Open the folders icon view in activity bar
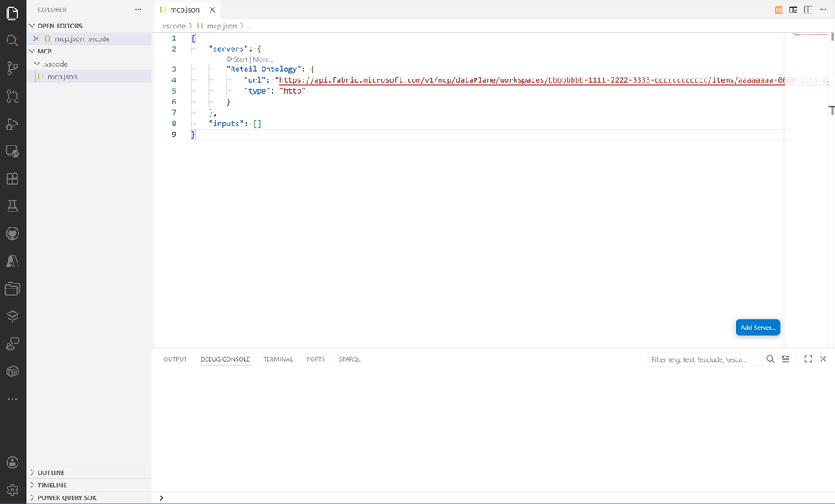Viewport: 835px width, 504px height. 13,288
